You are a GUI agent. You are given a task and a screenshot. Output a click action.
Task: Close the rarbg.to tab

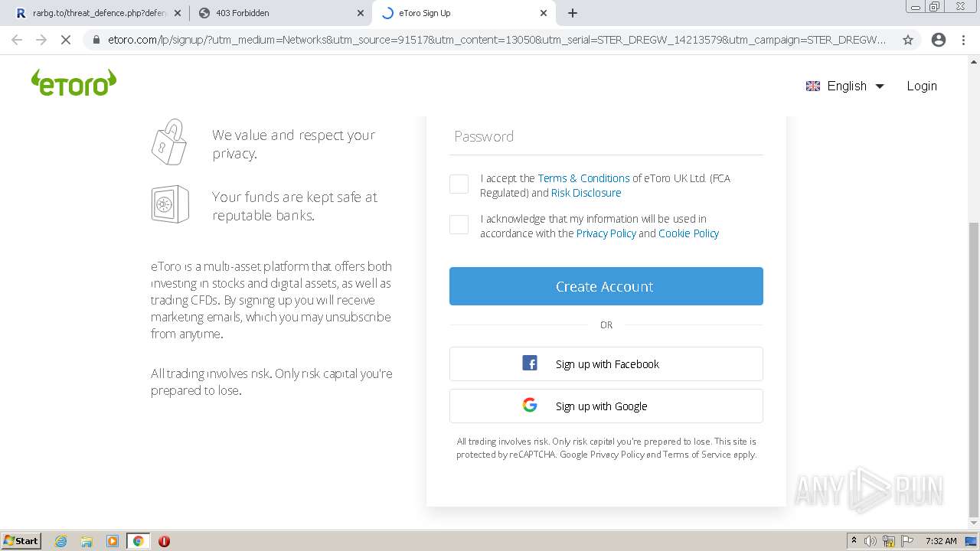178,13
